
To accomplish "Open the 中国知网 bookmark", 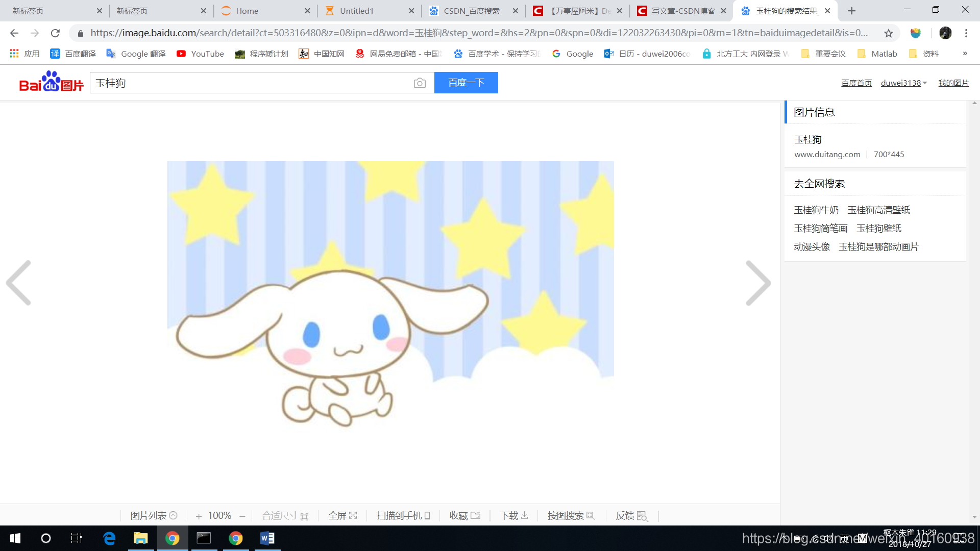I will [x=322, y=54].
